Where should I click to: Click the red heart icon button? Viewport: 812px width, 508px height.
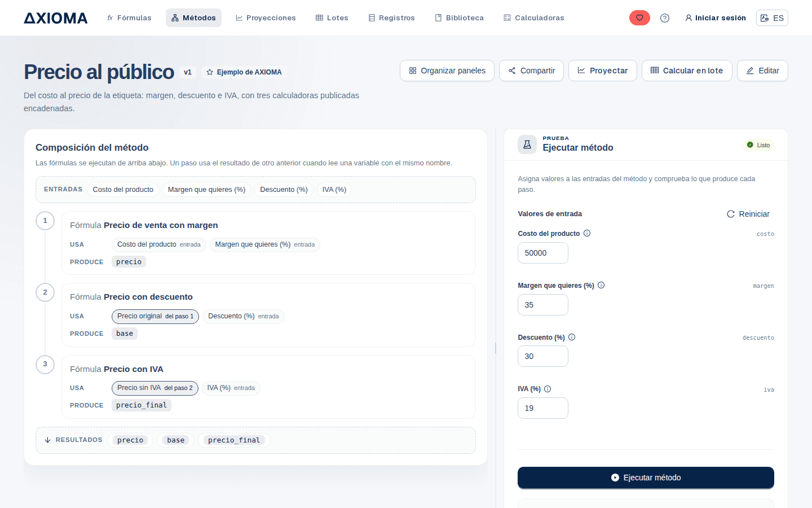point(639,18)
